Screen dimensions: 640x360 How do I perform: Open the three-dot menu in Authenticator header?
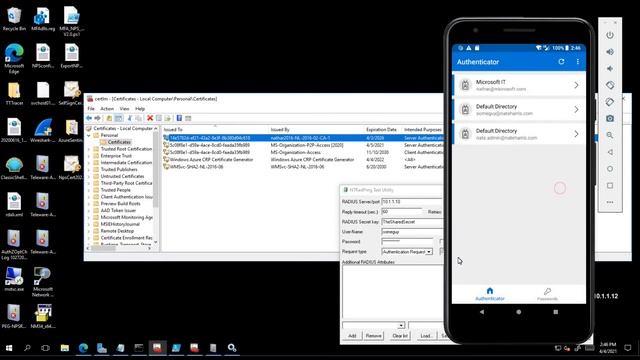pyautogui.click(x=578, y=62)
